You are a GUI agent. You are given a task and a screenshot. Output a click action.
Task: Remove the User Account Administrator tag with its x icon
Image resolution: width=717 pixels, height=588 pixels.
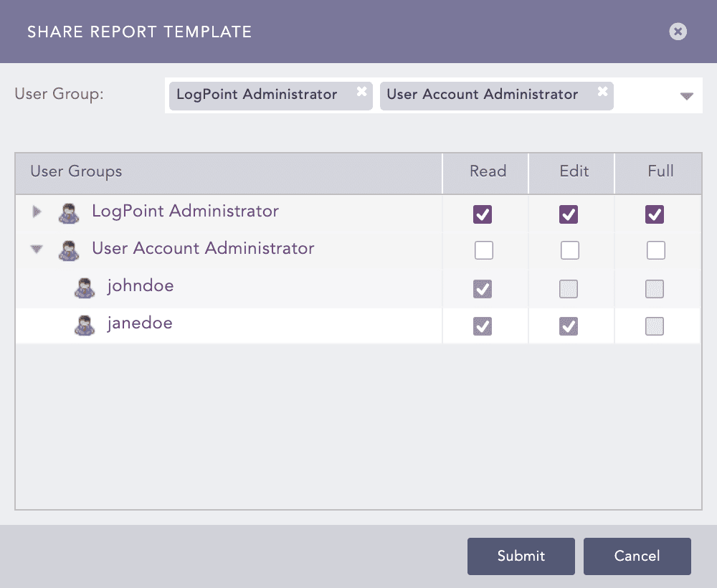pos(602,91)
